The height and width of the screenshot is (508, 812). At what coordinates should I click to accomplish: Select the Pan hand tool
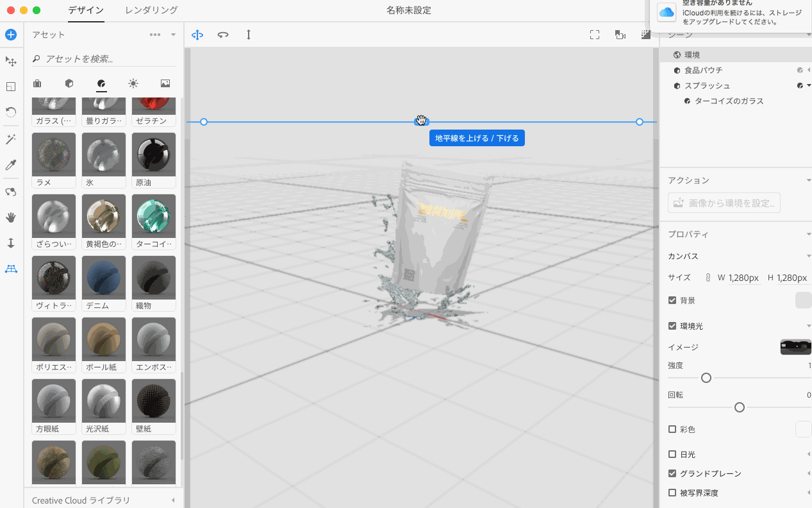11,217
